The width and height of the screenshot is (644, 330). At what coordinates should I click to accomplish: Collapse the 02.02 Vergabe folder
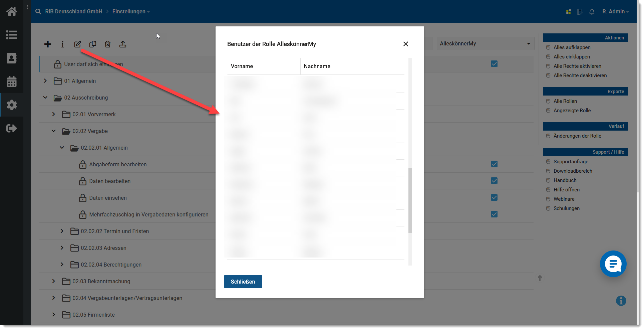click(54, 131)
